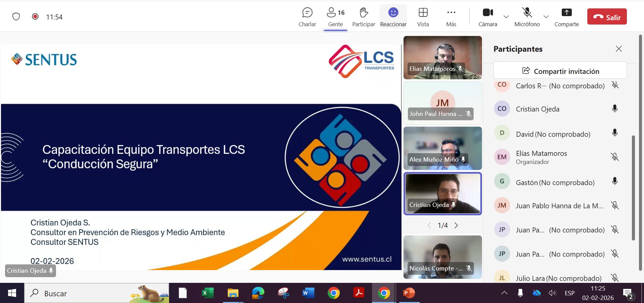This screenshot has height=303, width=644.
Task: Open the Reaccionar reactions menu
Action: (x=393, y=16)
